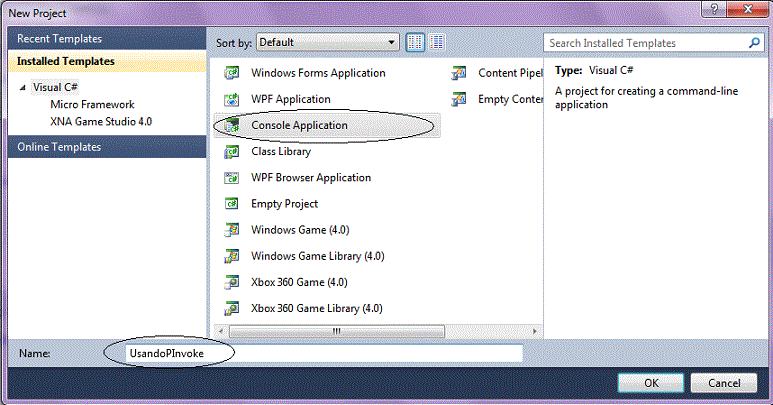Select the Windows Forms Application label

pyautogui.click(x=318, y=73)
